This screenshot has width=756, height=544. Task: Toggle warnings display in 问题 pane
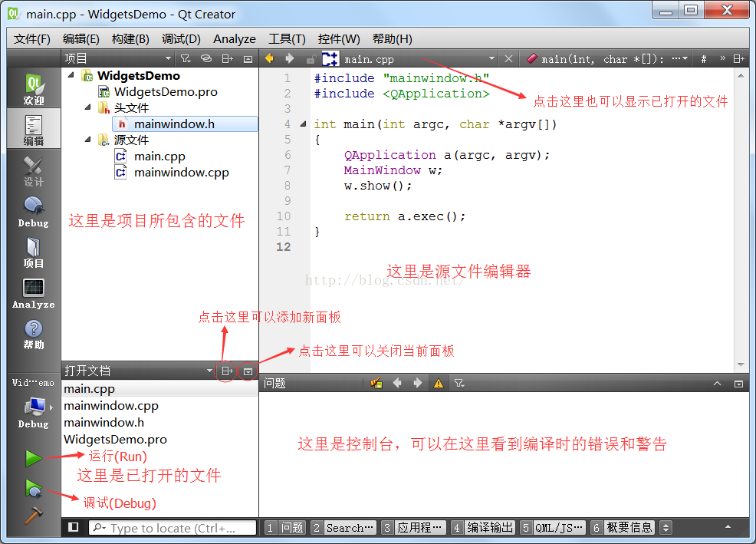[439, 384]
